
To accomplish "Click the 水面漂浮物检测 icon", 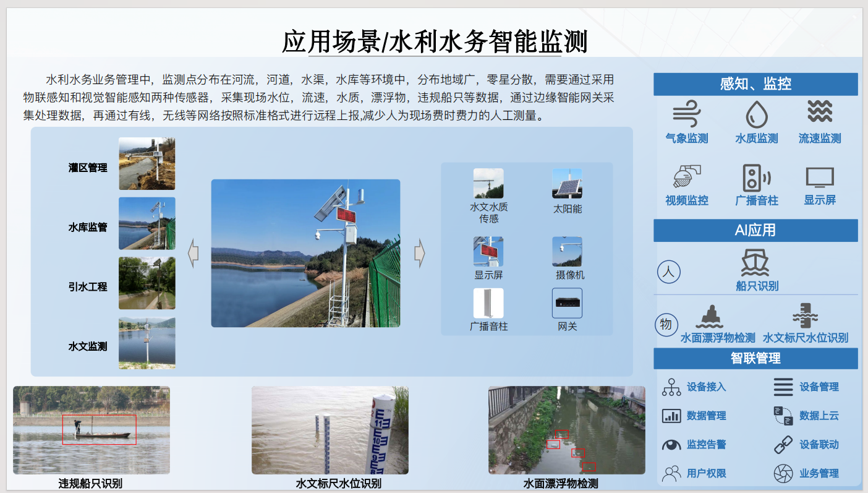I will (709, 317).
